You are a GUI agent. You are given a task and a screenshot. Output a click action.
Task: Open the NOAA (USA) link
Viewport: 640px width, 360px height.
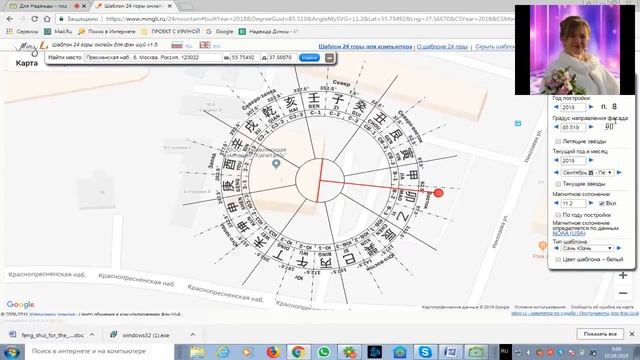point(569,233)
